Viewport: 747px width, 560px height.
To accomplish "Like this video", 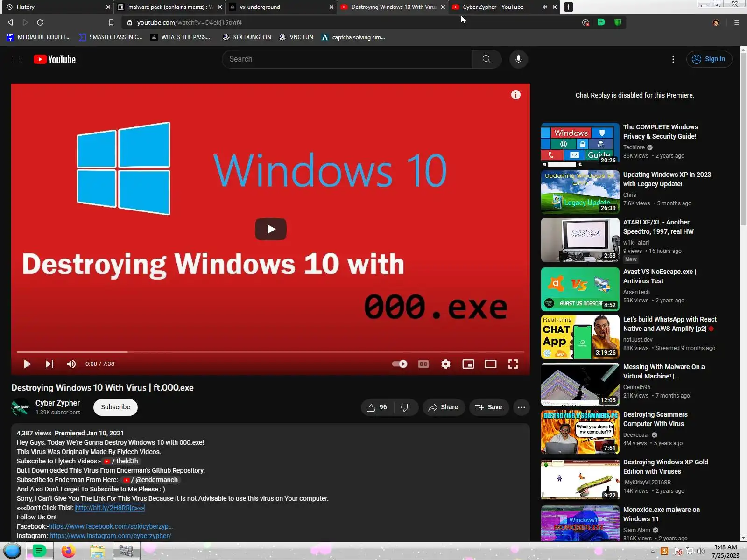I will tap(377, 407).
